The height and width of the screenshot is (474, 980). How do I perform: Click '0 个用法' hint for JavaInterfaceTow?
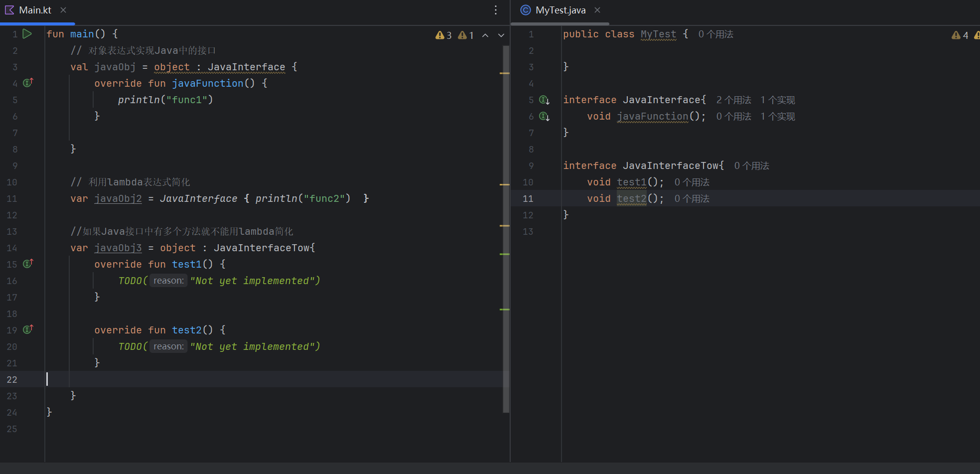[751, 166]
